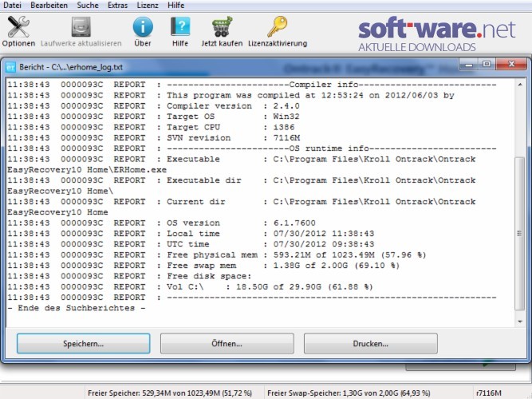Open the Extras menu
The height and width of the screenshot is (399, 532).
click(117, 5)
